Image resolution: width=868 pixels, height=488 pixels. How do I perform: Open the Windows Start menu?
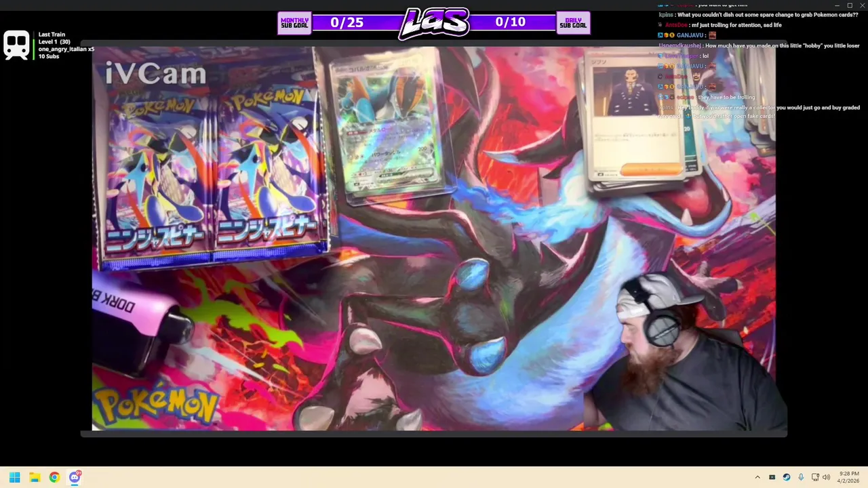(14, 477)
